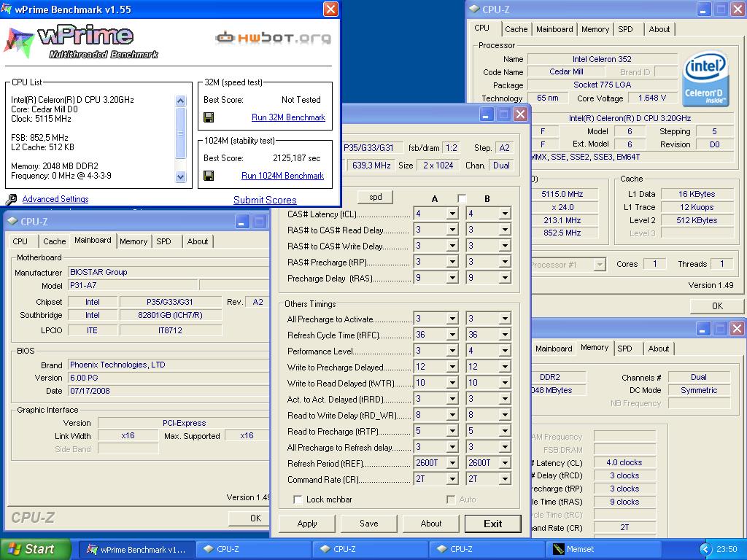Image resolution: width=747 pixels, height=560 pixels.
Task: Click the Apply button in Memset
Action: (307, 524)
